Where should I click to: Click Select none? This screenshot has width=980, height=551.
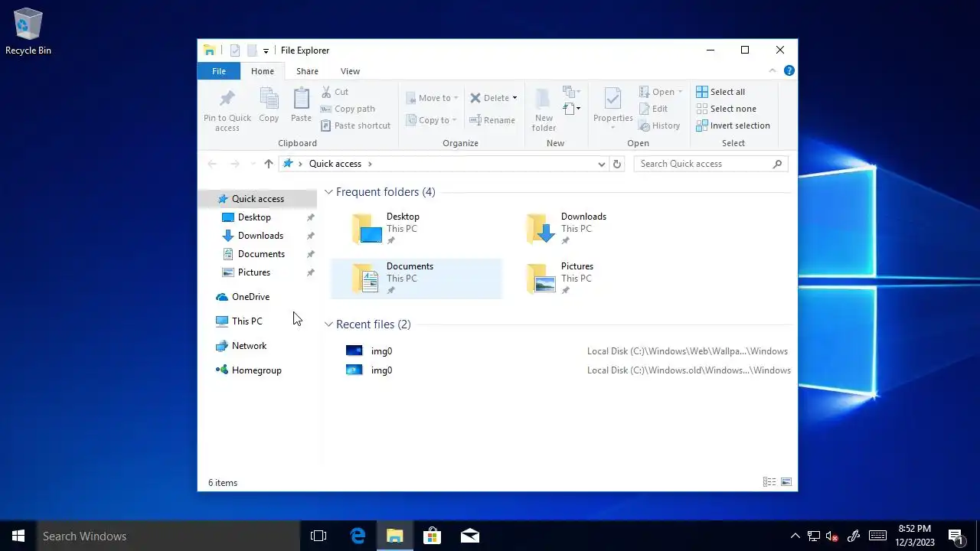coord(726,109)
